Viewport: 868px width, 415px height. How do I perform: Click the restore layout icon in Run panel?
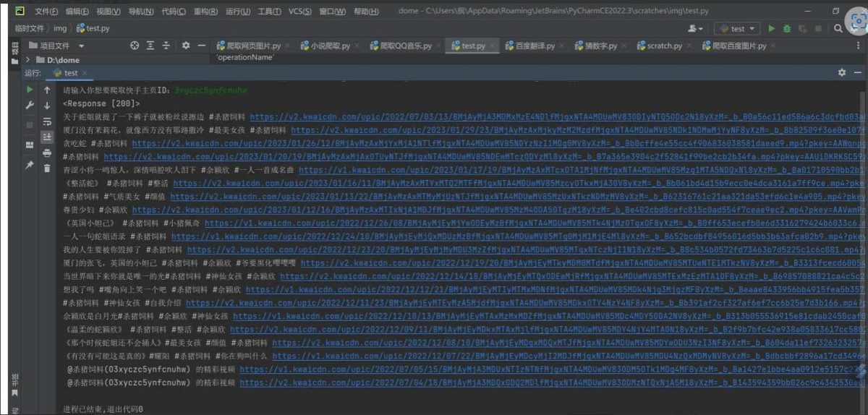[30, 145]
